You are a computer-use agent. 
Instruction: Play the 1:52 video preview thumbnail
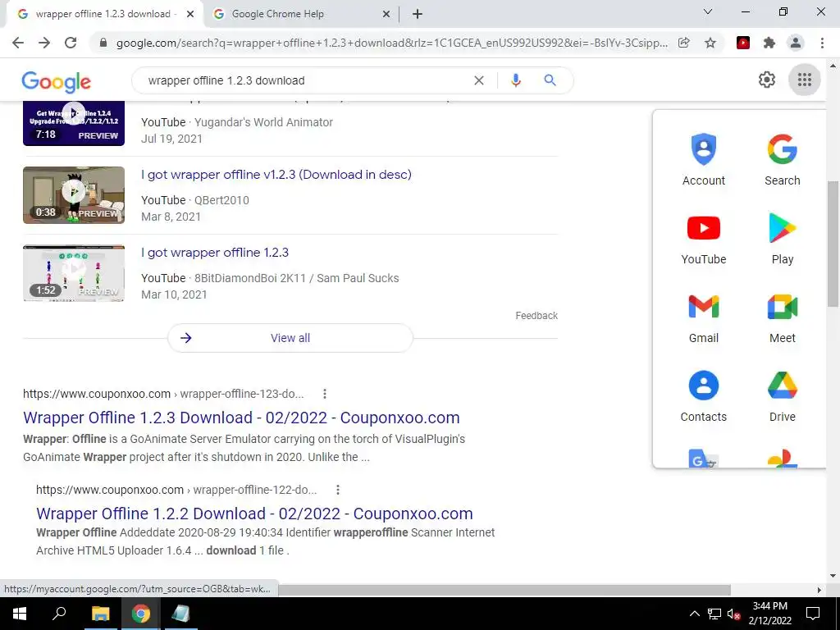click(x=74, y=273)
